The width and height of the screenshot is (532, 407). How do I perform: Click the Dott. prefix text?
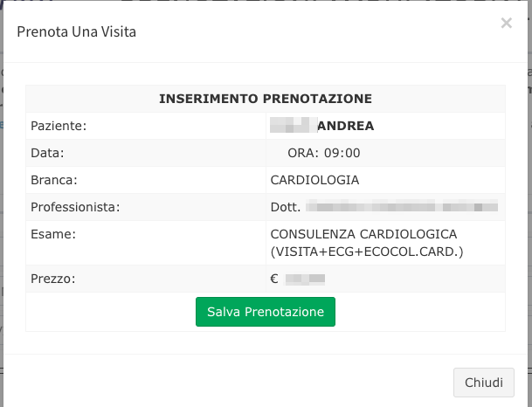(287, 207)
